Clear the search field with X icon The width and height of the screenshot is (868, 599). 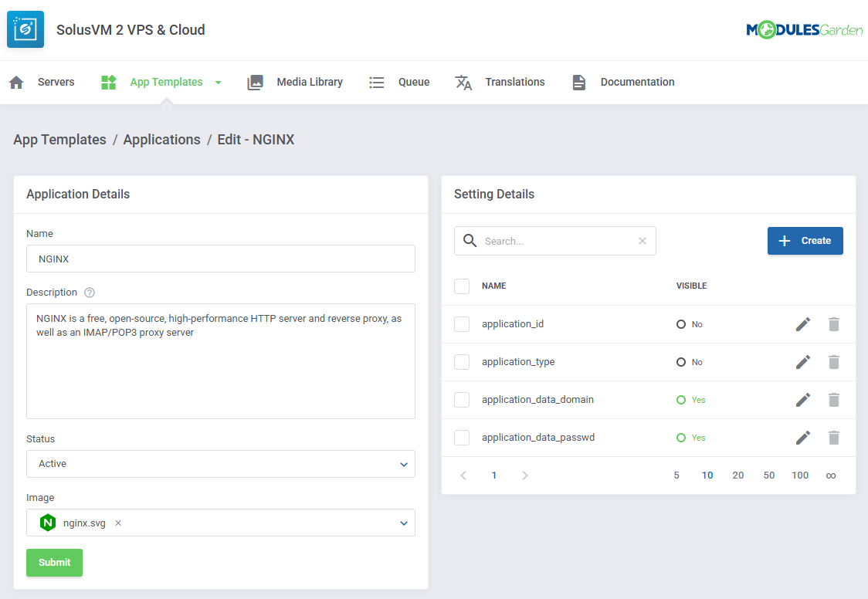[x=642, y=241]
